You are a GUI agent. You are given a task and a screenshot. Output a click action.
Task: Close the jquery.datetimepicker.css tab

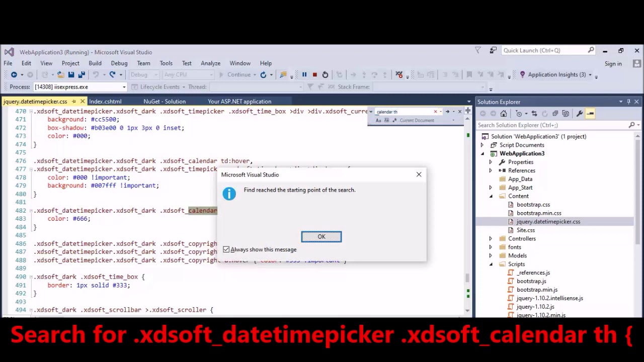tap(83, 102)
